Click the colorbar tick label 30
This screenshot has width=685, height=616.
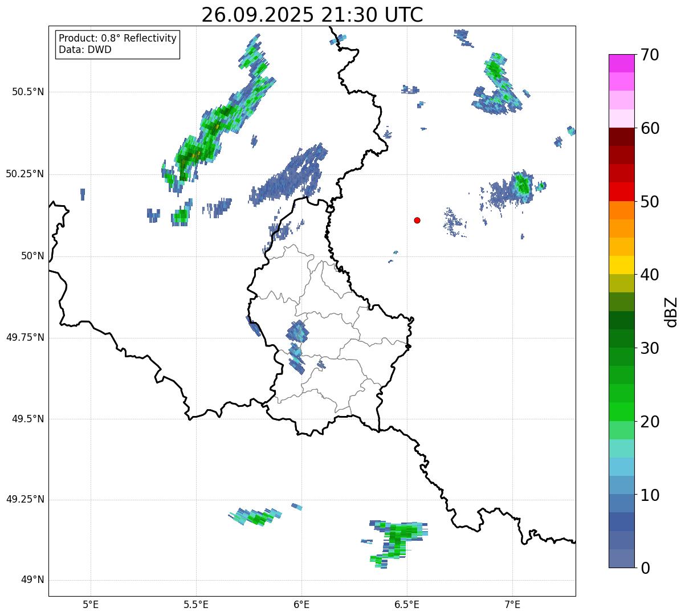[x=650, y=348]
